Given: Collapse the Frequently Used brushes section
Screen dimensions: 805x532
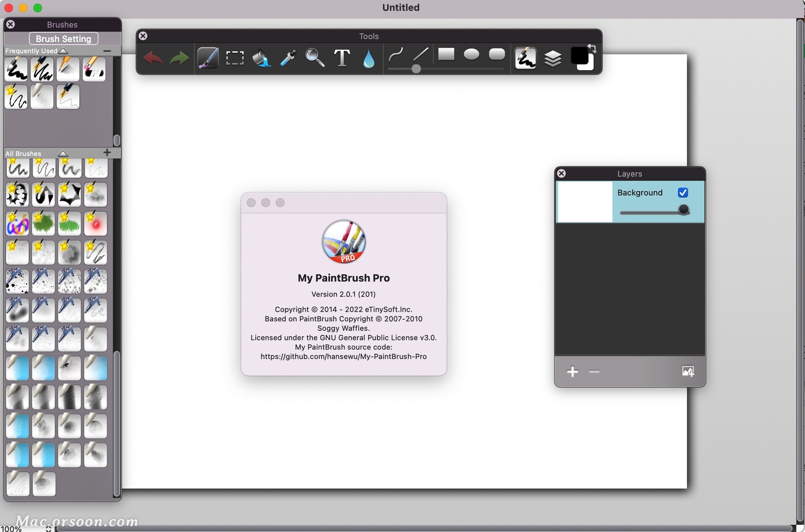Looking at the screenshot, I should (x=63, y=50).
